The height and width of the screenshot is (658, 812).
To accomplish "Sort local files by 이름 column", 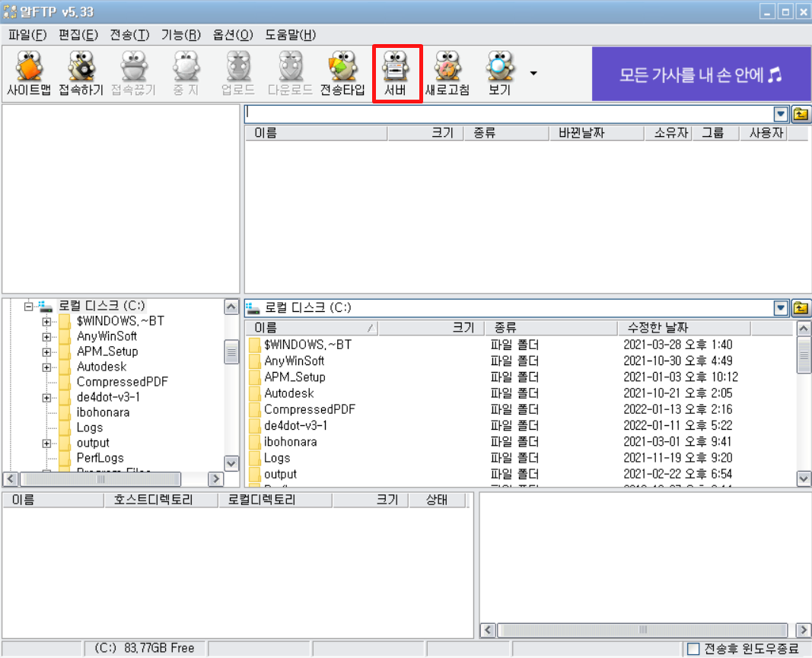I will 311,328.
